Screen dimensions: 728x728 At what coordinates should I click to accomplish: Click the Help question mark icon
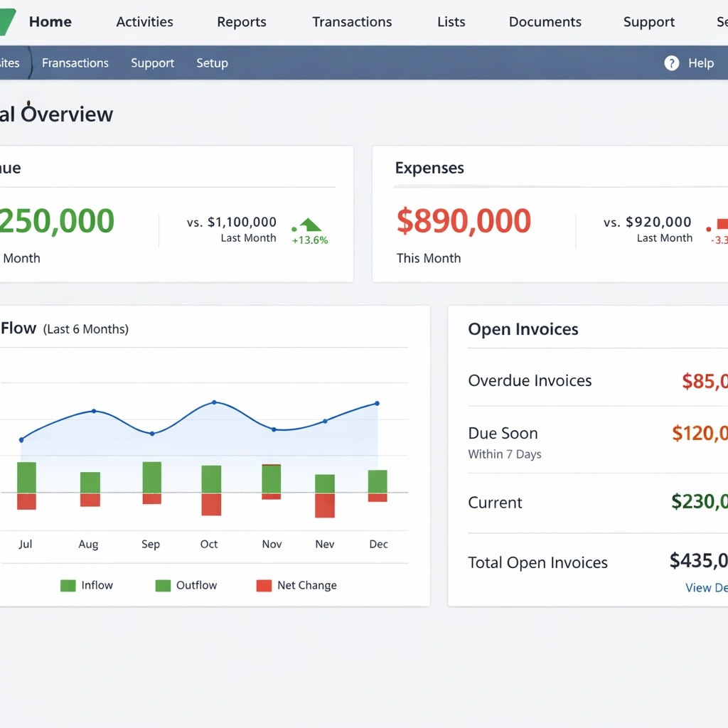[671, 63]
